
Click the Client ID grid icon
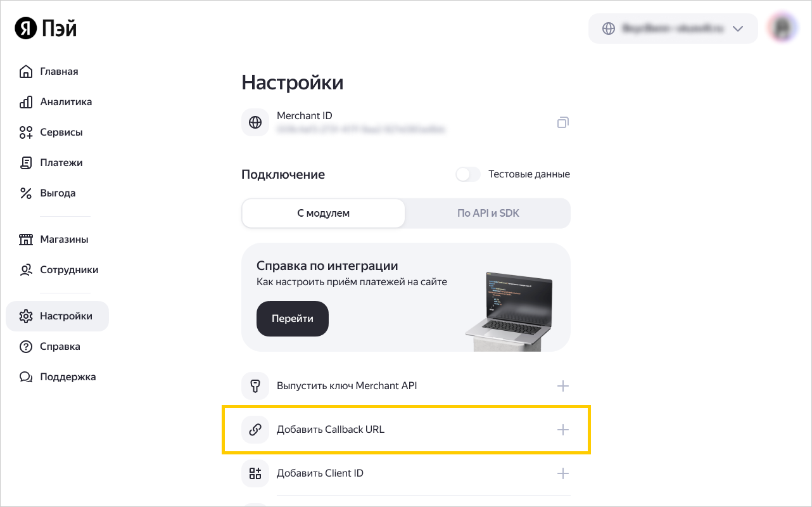click(255, 473)
